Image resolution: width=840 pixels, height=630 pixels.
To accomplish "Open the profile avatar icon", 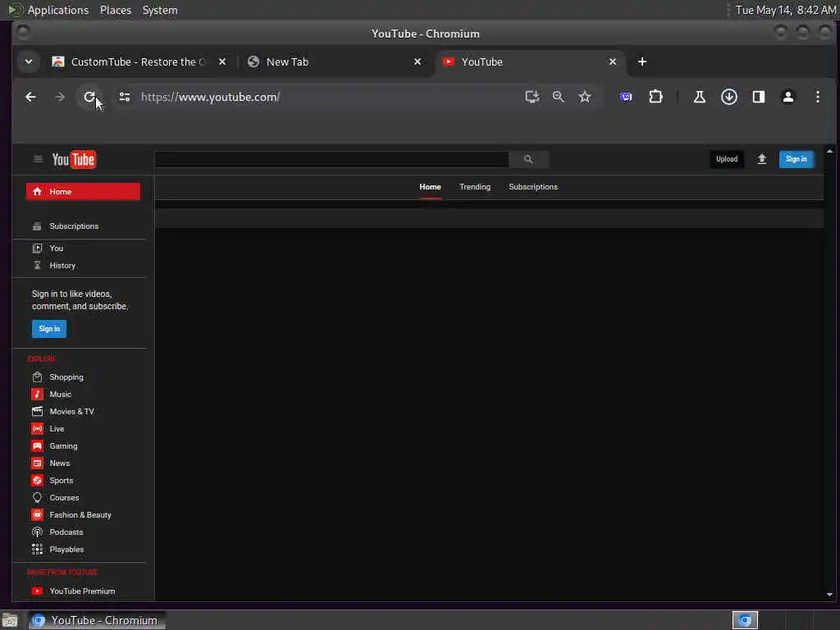I will [x=788, y=97].
